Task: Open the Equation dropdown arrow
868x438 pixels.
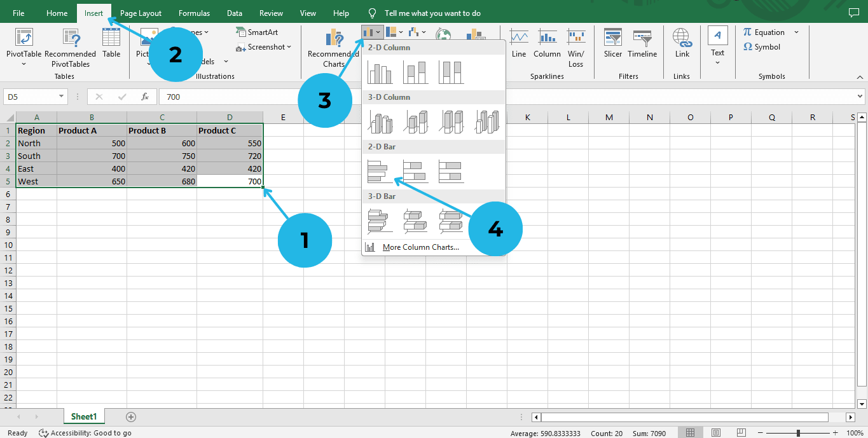Action: coord(796,32)
